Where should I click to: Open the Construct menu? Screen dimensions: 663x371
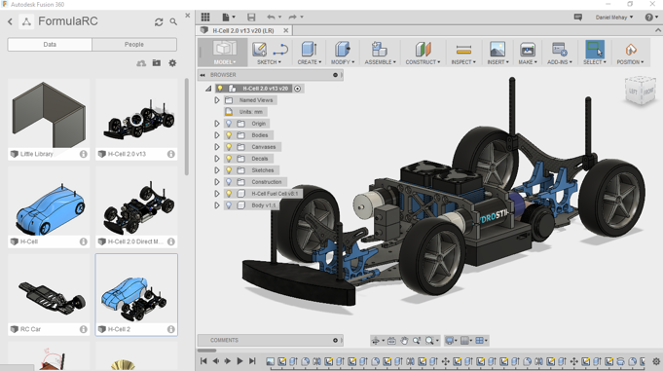pos(423,62)
